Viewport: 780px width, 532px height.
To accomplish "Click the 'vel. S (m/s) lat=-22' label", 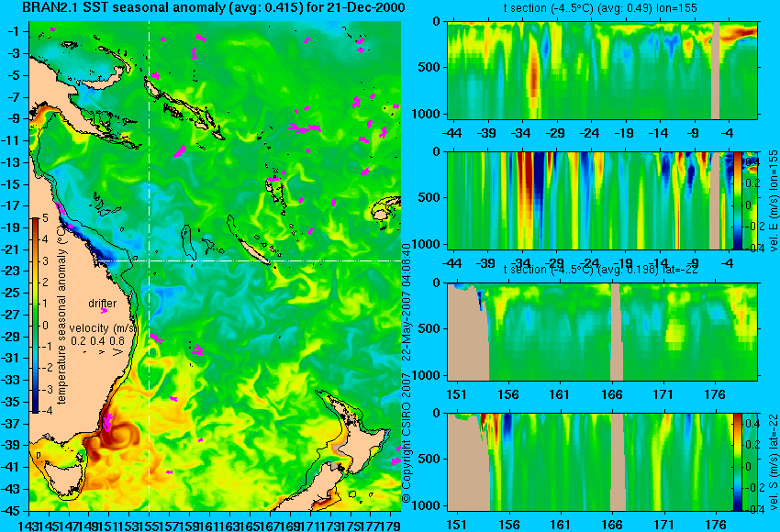I will click(x=773, y=462).
